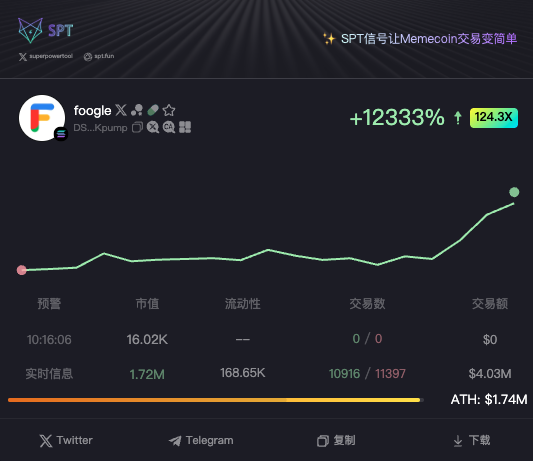Click the foogle token logo
The image size is (533, 461).
[x=42, y=118]
